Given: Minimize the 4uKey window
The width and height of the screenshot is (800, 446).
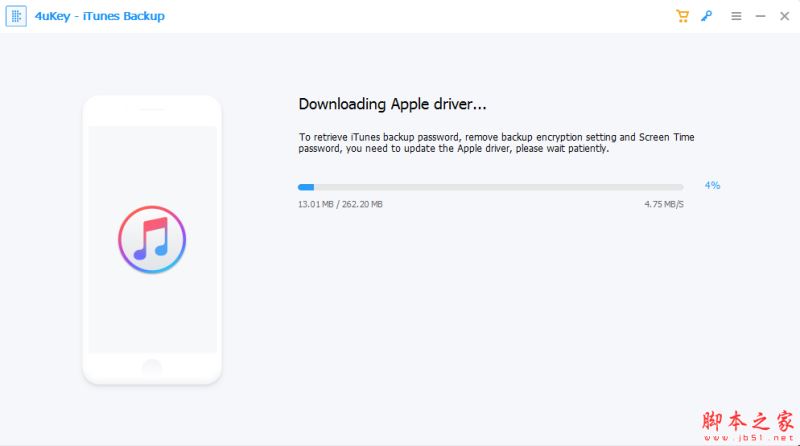Looking at the screenshot, I should 760,16.
